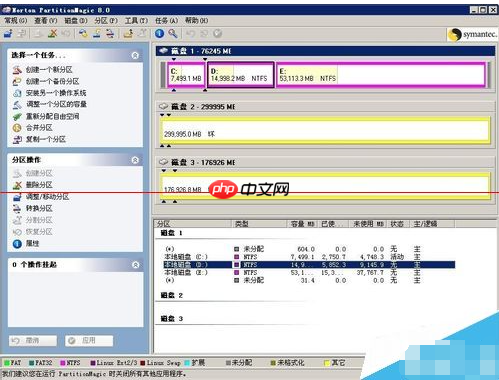Click the NTFS legend color swatch
The height and width of the screenshot is (380, 499).
coord(63,363)
